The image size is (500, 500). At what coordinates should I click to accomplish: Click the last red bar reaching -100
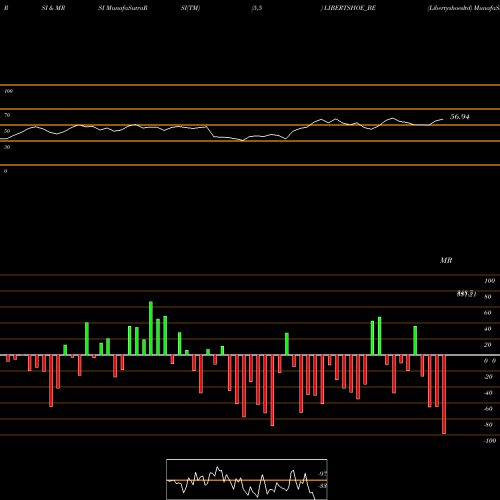tap(444, 394)
